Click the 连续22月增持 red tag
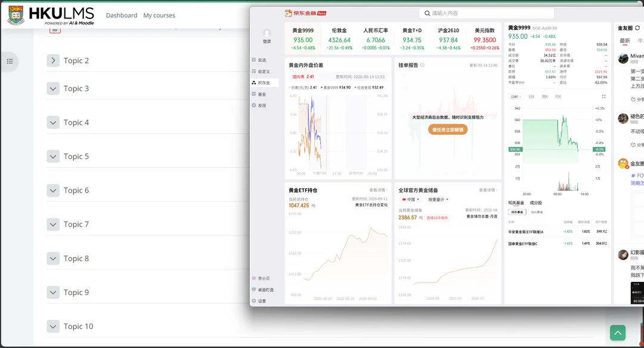This screenshot has width=644, height=348. pos(437,218)
